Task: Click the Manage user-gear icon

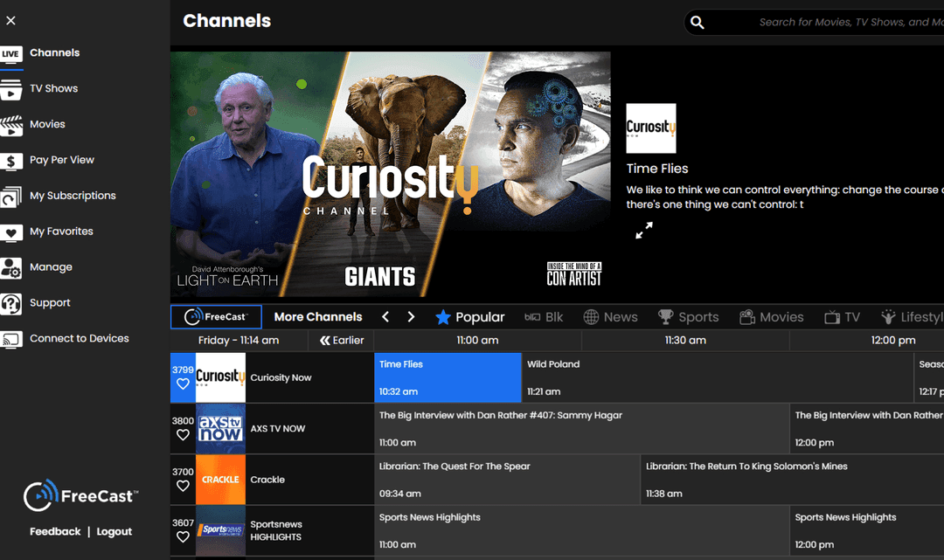Action: [10, 267]
